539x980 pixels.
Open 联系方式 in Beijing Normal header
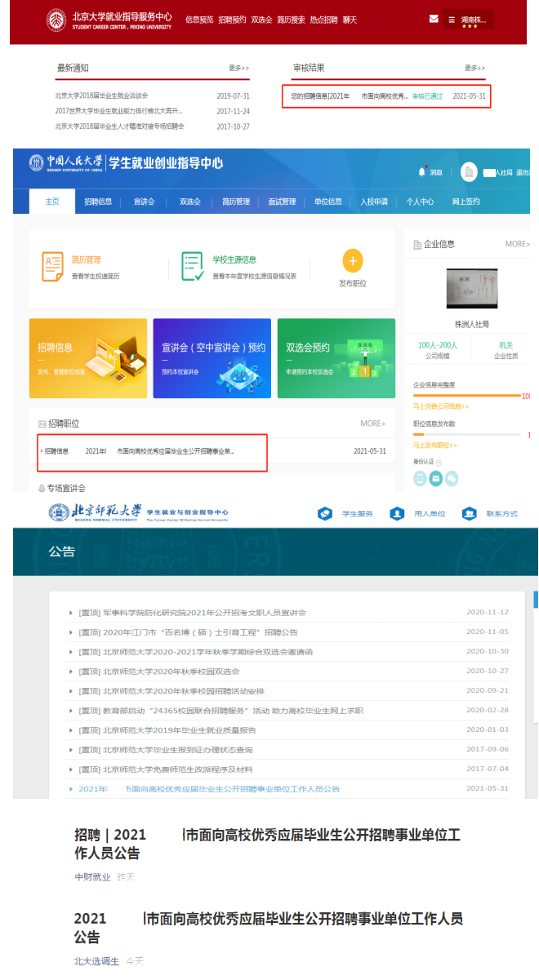click(x=490, y=513)
